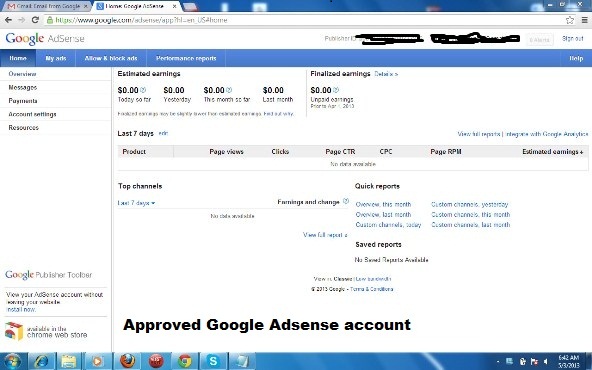Click Install now for Publisher Toolbar
592x370 pixels.
pyautogui.click(x=21, y=309)
